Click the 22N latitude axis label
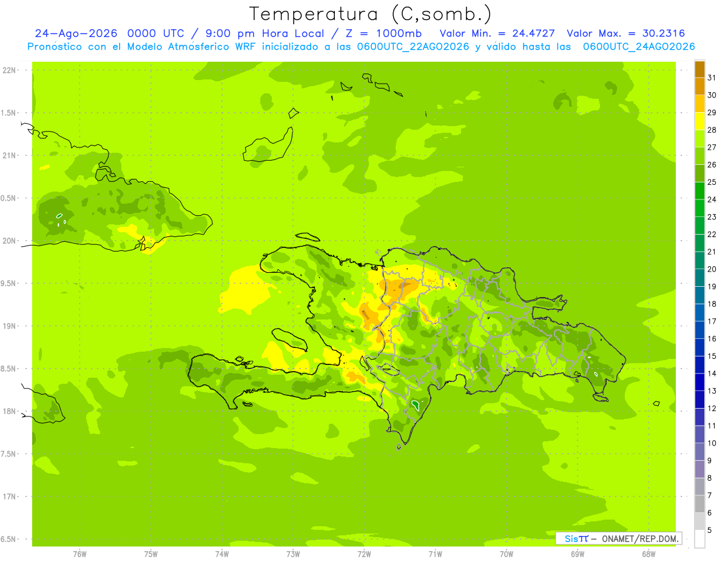Screen dimensions: 728x562 pos(10,70)
